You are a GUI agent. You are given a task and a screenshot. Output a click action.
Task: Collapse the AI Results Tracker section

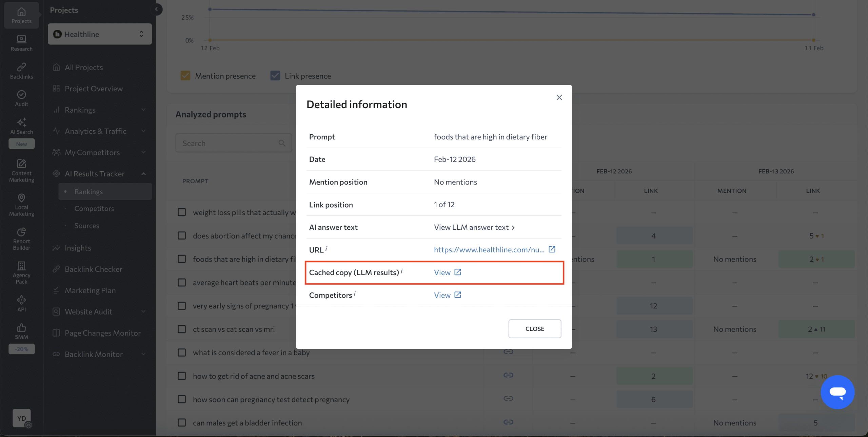pos(143,173)
